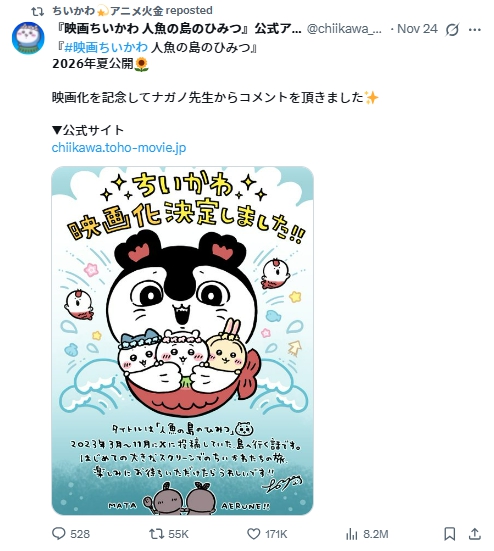The width and height of the screenshot is (494, 551).
Task: Open the 映画ちいかわ official account name
Action: [x=178, y=29]
